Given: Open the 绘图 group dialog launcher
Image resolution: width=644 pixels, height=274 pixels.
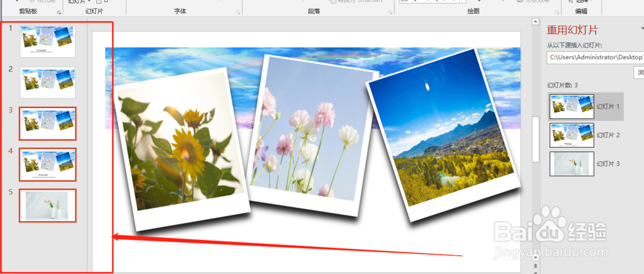Looking at the screenshot, I should click(557, 13).
